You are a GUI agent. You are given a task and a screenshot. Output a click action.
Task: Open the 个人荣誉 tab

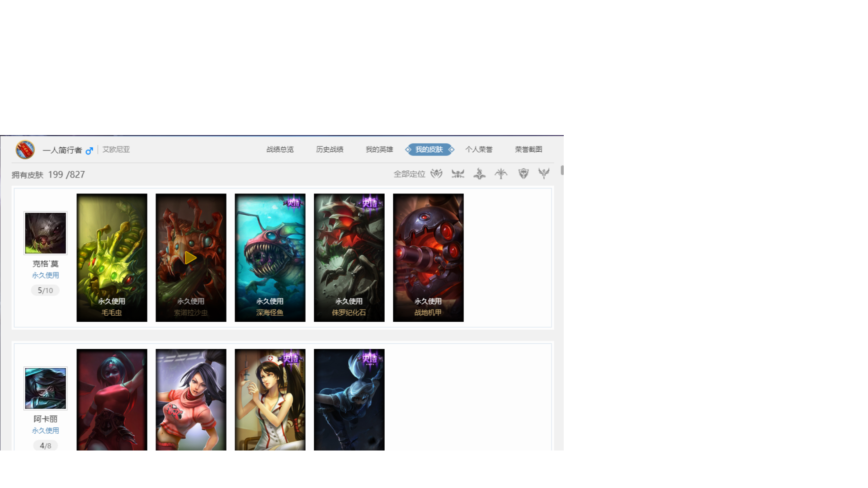point(479,150)
